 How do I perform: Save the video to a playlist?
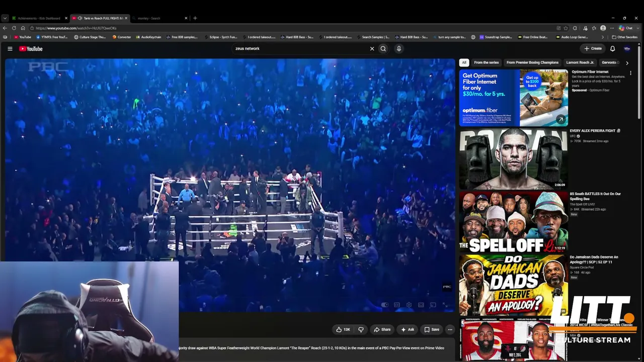432,330
